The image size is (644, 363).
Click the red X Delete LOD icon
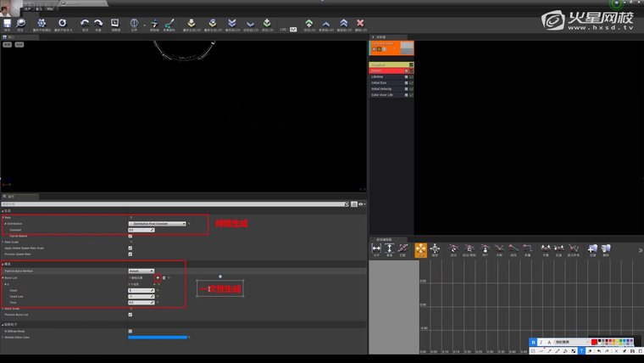361,25
